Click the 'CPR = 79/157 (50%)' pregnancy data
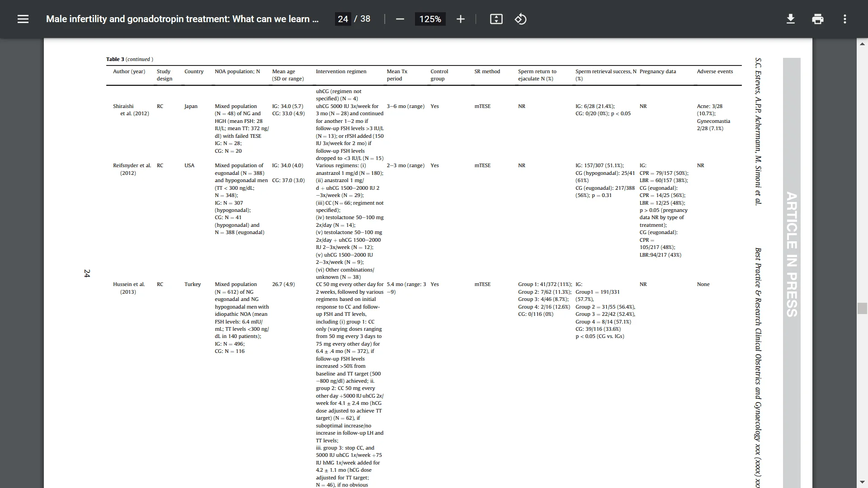 664,173
